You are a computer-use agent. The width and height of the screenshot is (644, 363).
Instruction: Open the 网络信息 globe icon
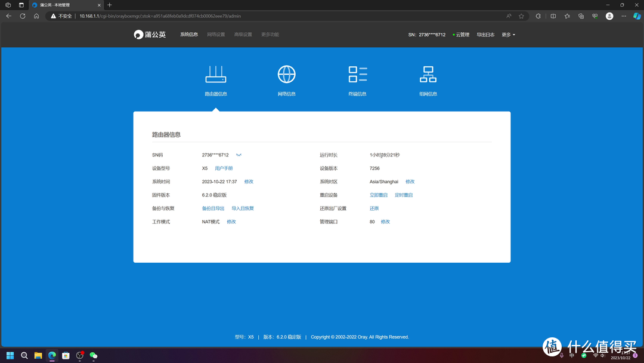pos(287,75)
